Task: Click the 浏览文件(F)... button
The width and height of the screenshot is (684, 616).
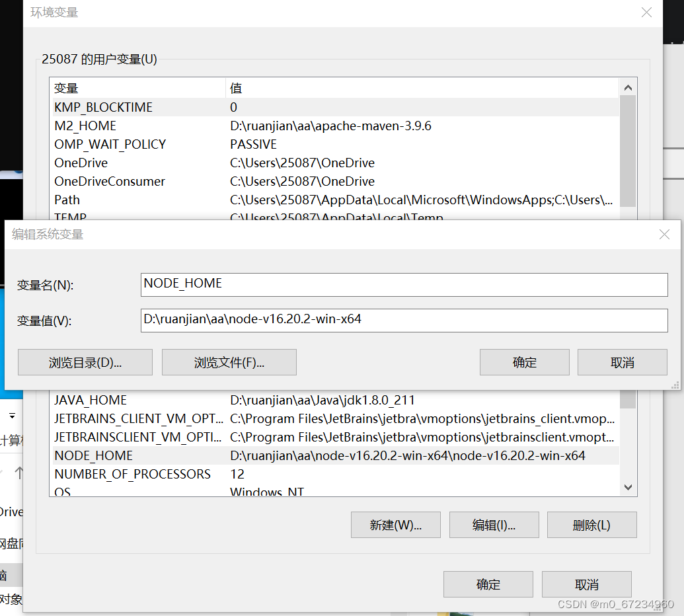Action: click(x=229, y=362)
